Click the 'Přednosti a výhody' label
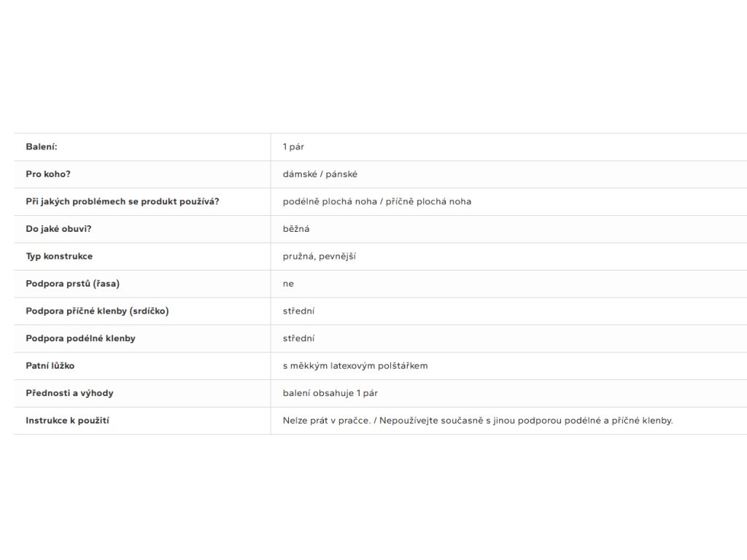The image size is (747, 560). pyautogui.click(x=69, y=393)
